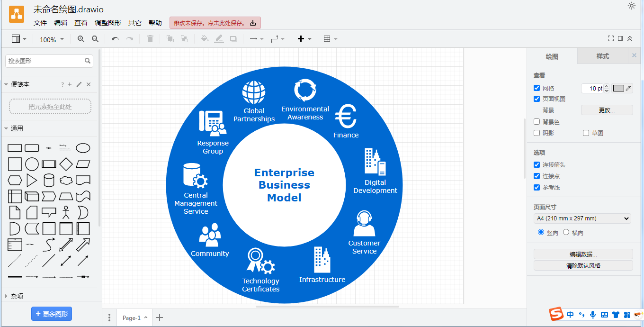Toggle fullscreen mode icon
This screenshot has width=644, height=327.
(611, 39)
